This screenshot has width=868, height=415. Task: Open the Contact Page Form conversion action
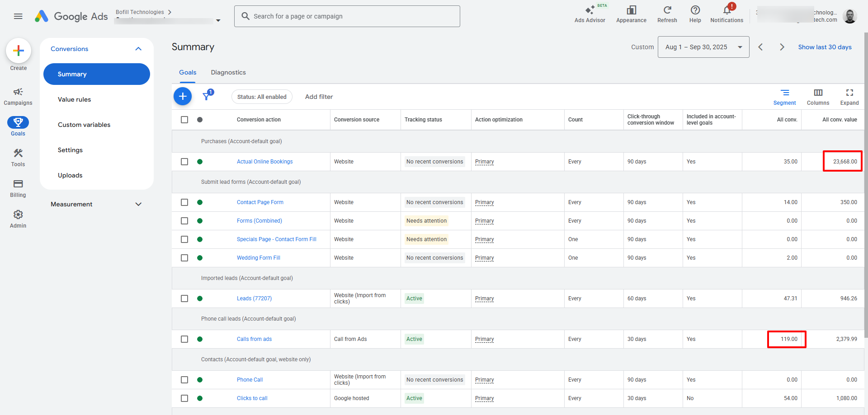click(260, 202)
